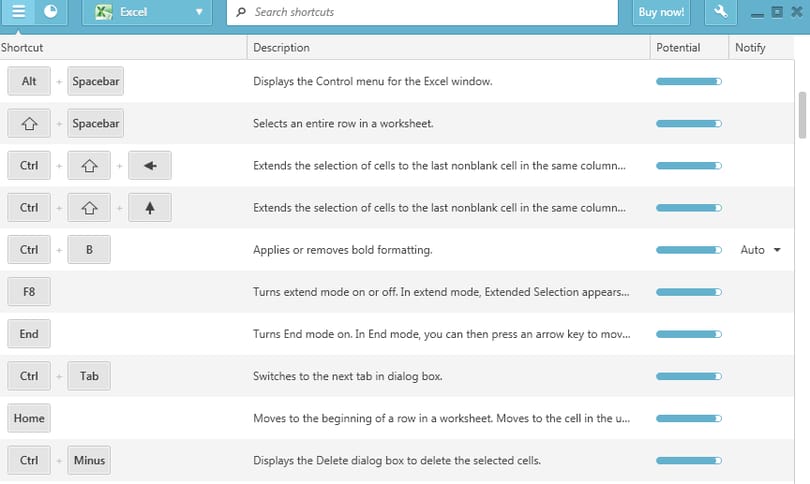Click the Excel application logo icon

[x=104, y=12]
